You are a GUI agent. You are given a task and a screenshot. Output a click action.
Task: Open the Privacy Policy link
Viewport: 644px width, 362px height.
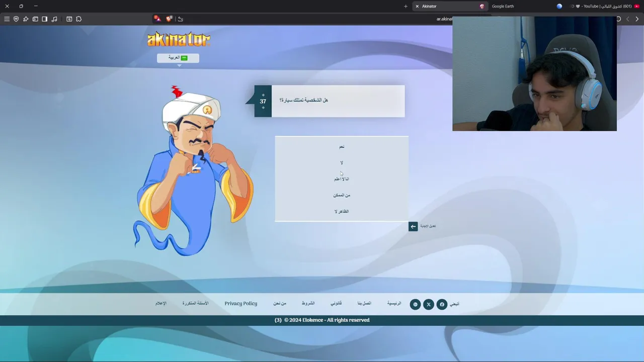click(x=241, y=304)
